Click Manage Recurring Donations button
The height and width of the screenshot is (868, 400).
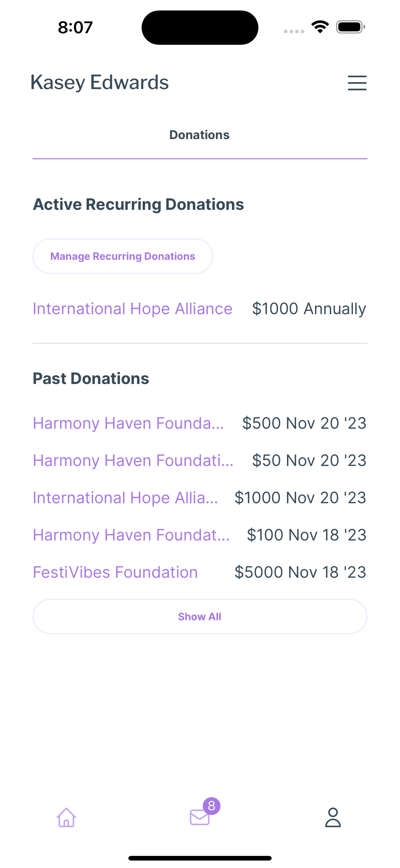(x=122, y=256)
